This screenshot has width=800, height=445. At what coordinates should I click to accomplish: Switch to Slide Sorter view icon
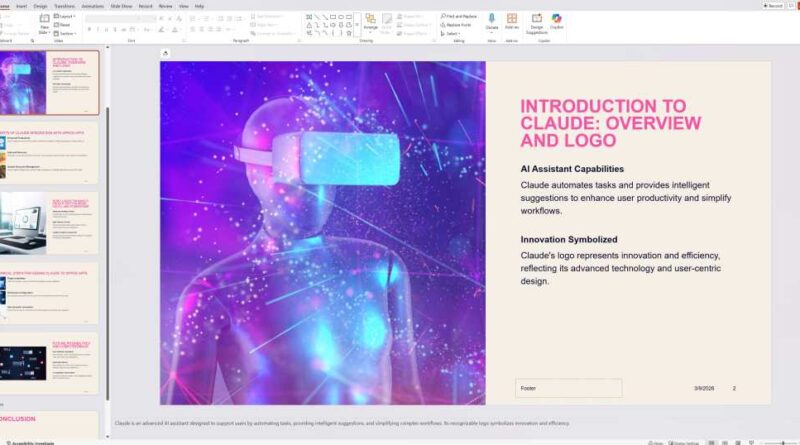click(724, 443)
